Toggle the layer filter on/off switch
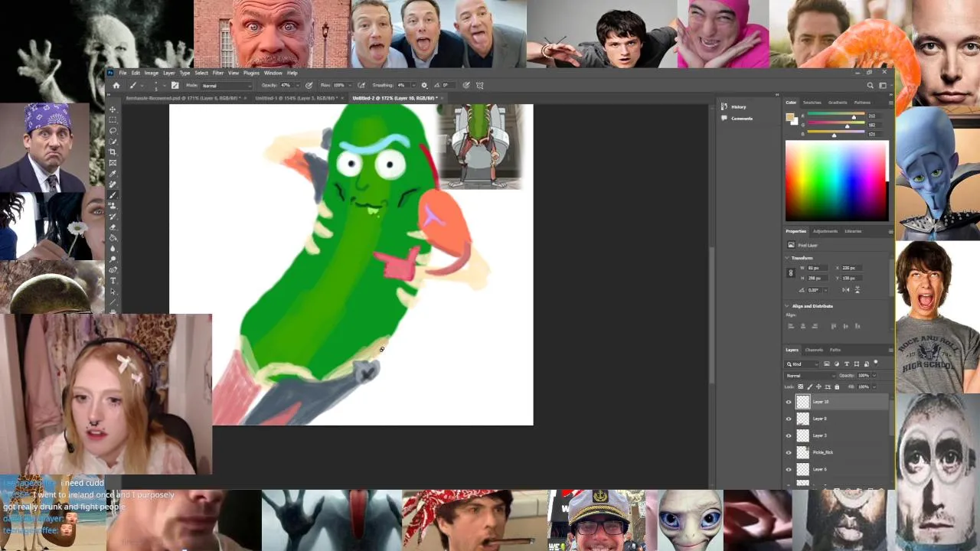Image resolution: width=980 pixels, height=551 pixels. tap(876, 363)
